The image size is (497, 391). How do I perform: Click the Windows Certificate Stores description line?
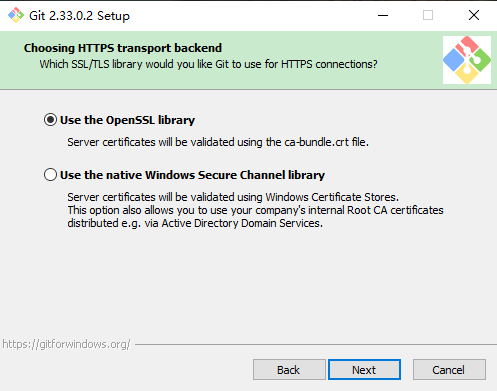[x=233, y=197]
